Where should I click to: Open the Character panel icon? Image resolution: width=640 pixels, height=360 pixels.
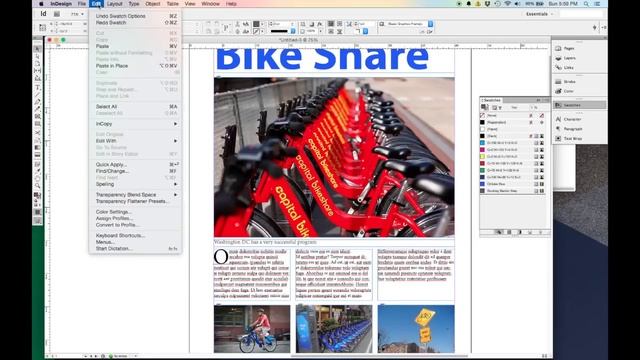[558, 119]
